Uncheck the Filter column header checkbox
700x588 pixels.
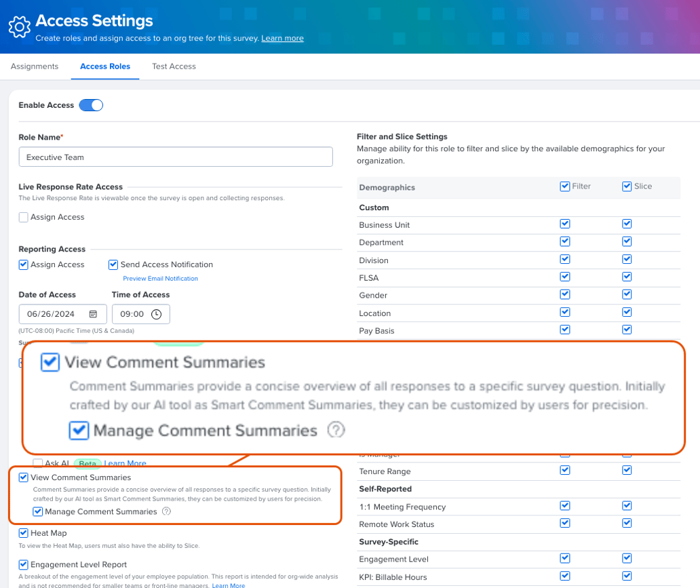point(565,187)
